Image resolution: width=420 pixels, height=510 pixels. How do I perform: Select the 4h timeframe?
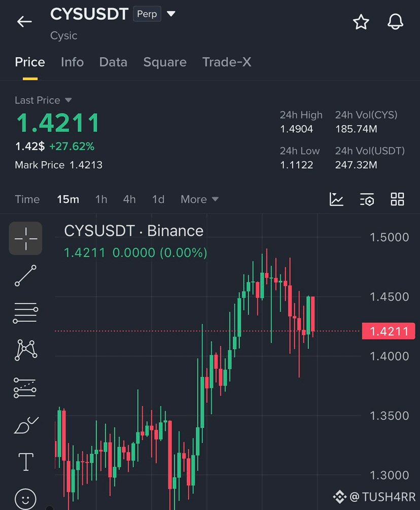point(129,199)
